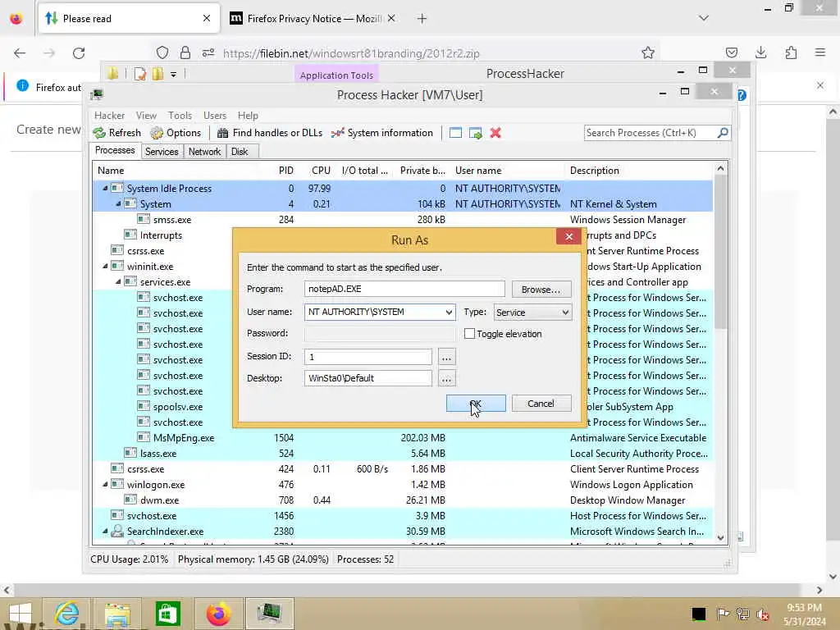Screen dimensions: 840x630
Task: Click Firefox taskbar icon
Action: point(218,614)
